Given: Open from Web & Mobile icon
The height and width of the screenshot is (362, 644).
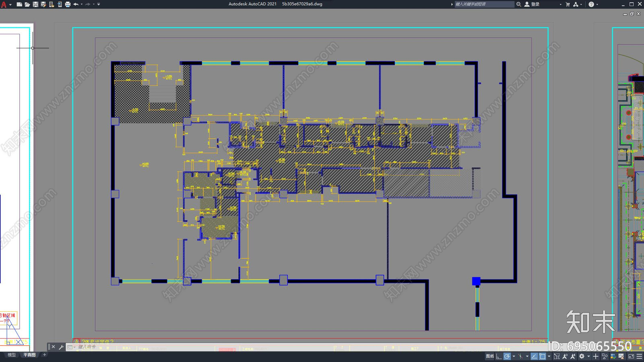Looking at the screenshot, I should coord(51,4).
